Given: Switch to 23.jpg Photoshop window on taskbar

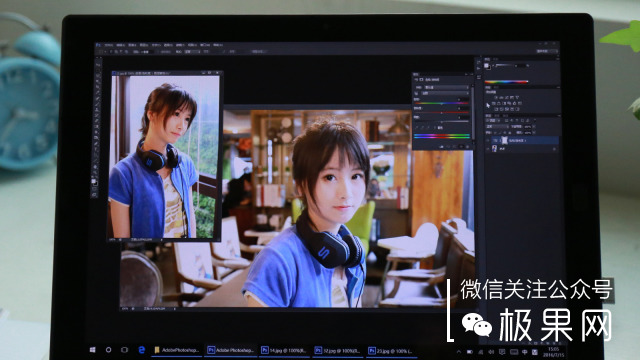Looking at the screenshot, I should point(391,350).
